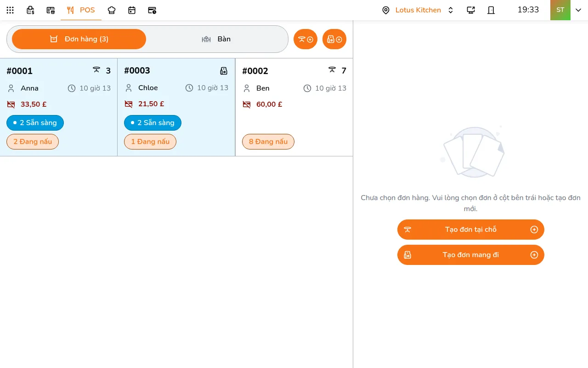
Task: Click the door exit icon
Action: coord(491,10)
